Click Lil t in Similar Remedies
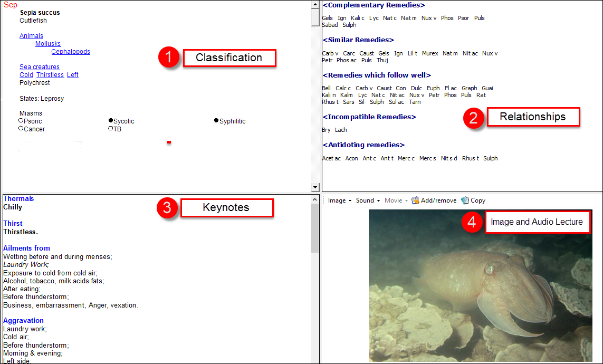Screen dimensions: 603x364 point(413,53)
